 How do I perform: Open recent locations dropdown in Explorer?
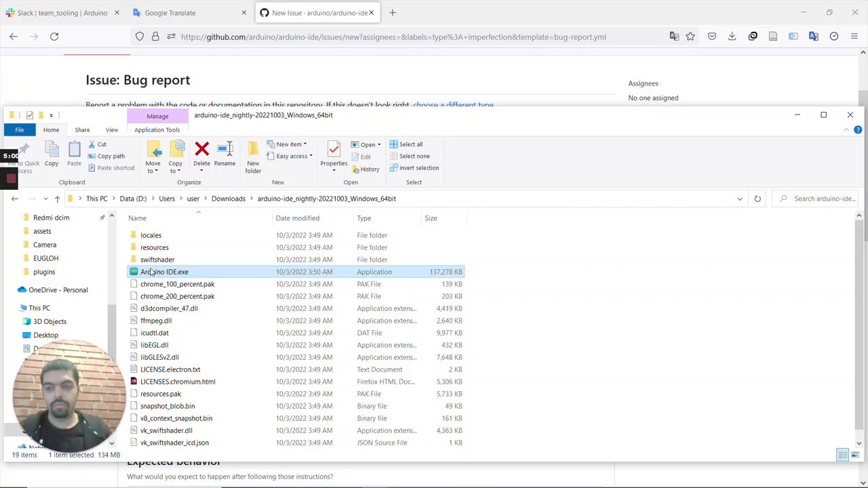(45, 199)
